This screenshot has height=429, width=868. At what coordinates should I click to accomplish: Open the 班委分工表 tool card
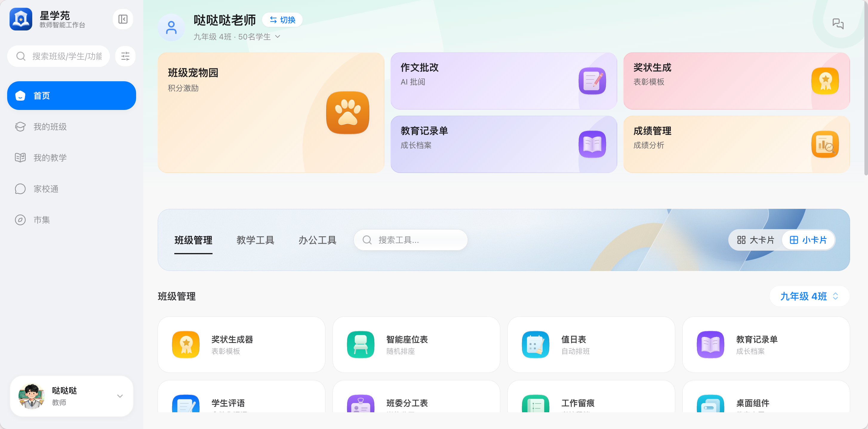coord(416,397)
